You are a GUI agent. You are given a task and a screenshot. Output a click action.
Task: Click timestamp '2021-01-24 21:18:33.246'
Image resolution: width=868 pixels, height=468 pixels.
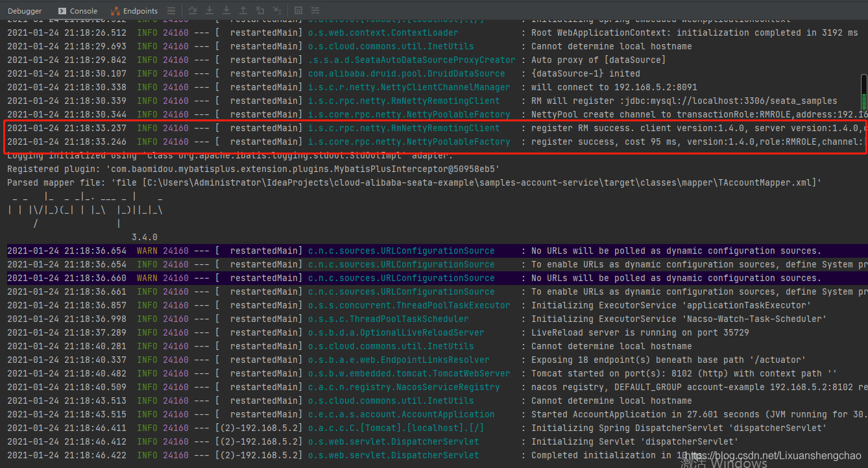tap(67, 142)
